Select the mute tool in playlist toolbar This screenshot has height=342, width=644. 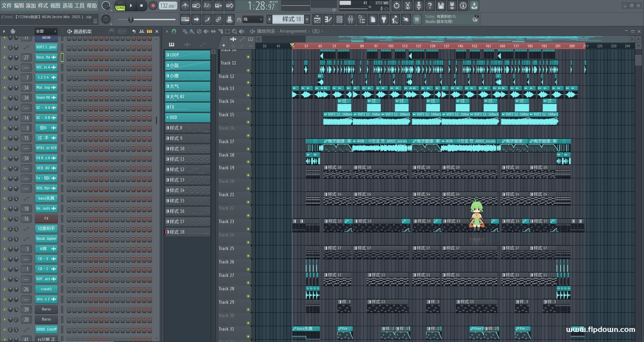pos(206,31)
